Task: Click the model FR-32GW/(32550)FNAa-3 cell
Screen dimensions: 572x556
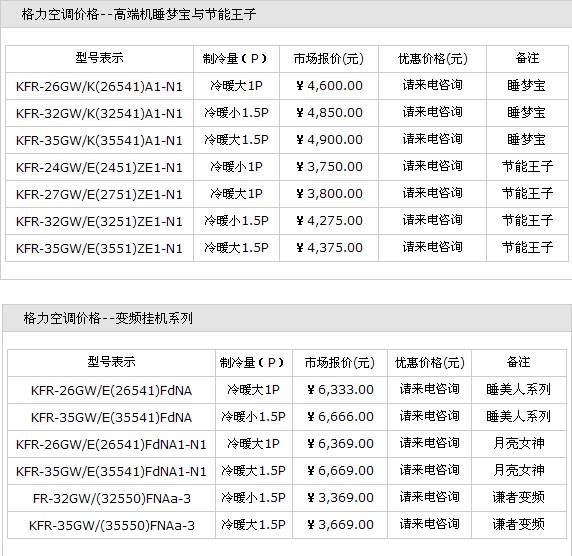Action: tap(111, 498)
